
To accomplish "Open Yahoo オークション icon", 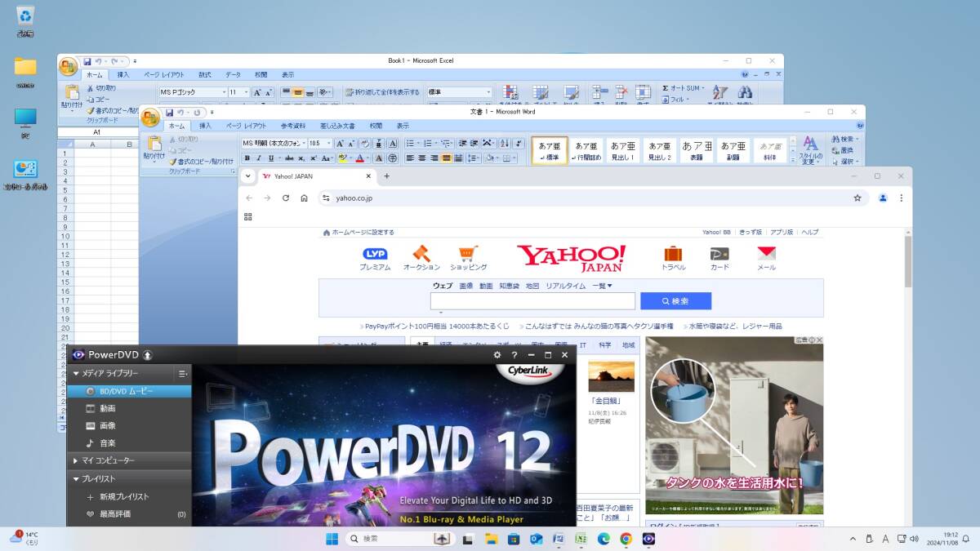I will tap(421, 258).
